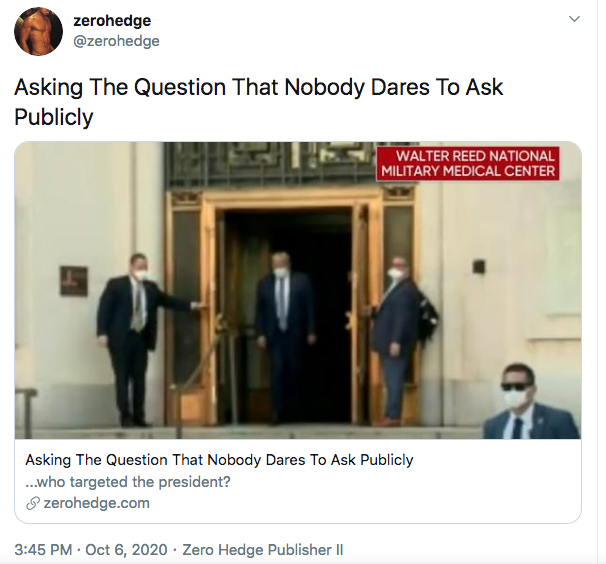Click the word 'Publicly' in the tweet

click(54, 117)
